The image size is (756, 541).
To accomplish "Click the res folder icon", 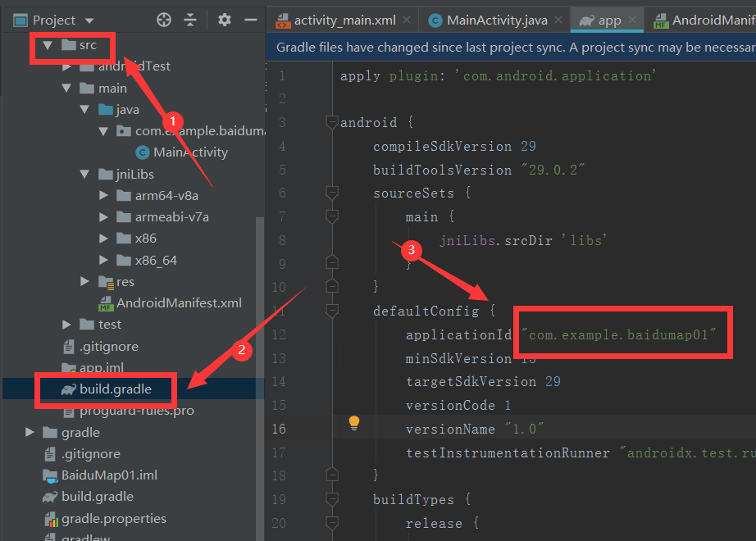I will tap(106, 282).
